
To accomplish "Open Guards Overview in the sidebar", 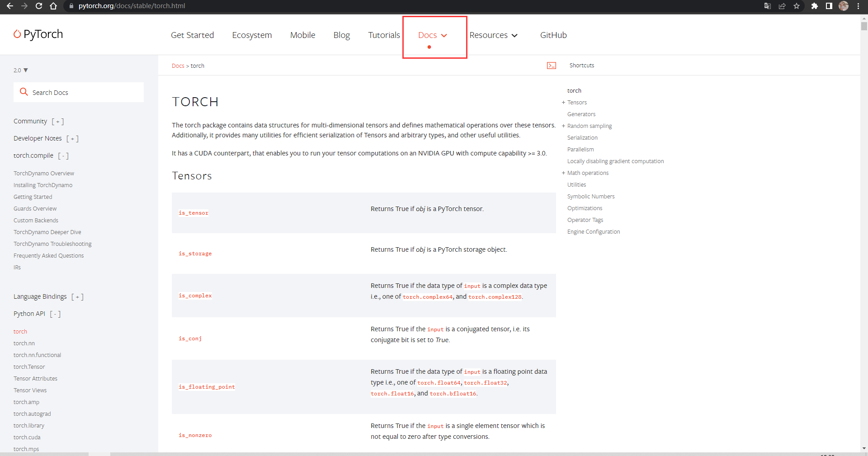I will [x=35, y=209].
